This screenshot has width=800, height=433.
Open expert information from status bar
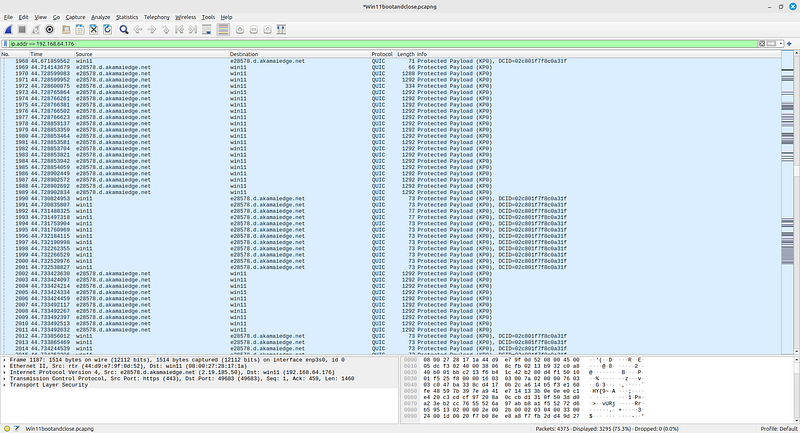(7, 429)
